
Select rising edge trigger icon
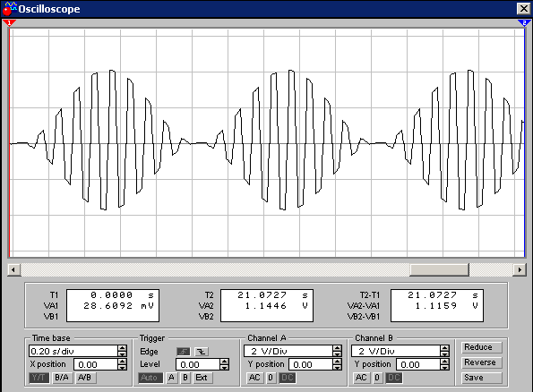[x=184, y=352]
